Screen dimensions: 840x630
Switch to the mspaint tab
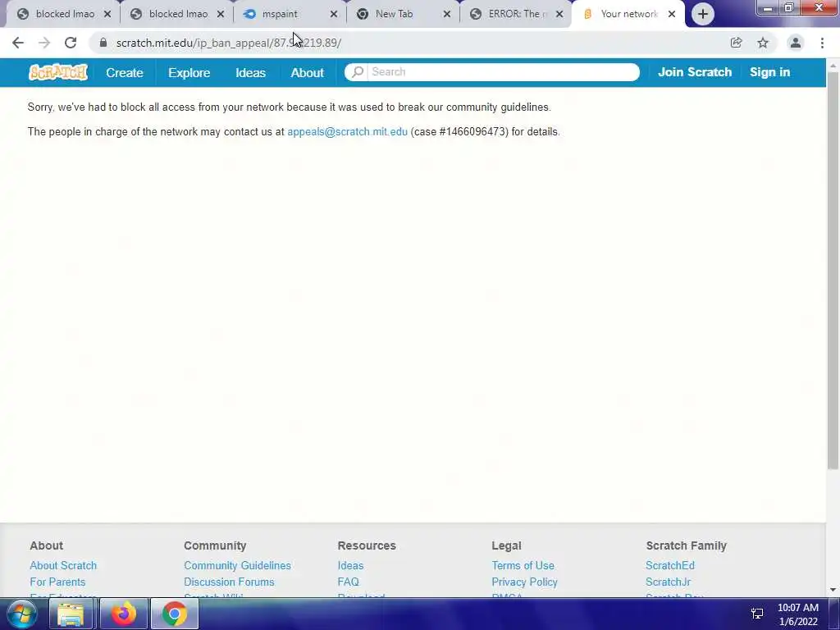pyautogui.click(x=285, y=15)
